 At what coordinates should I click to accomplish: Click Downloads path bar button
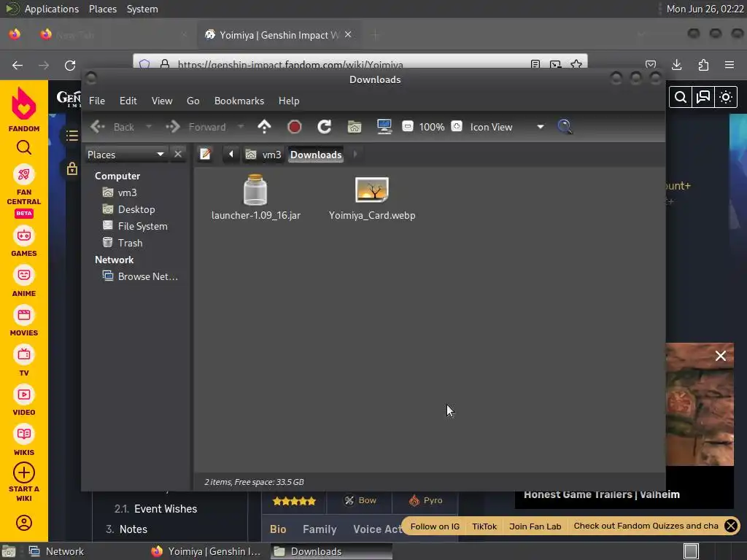(316, 155)
